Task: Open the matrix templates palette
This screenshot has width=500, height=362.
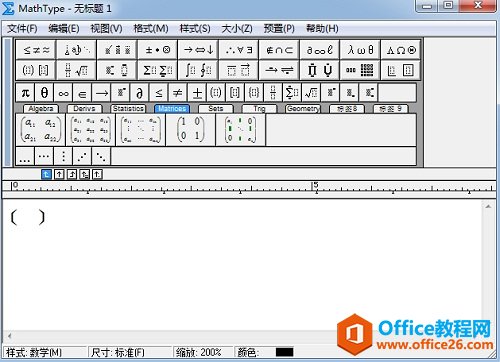Action: tap(360, 70)
